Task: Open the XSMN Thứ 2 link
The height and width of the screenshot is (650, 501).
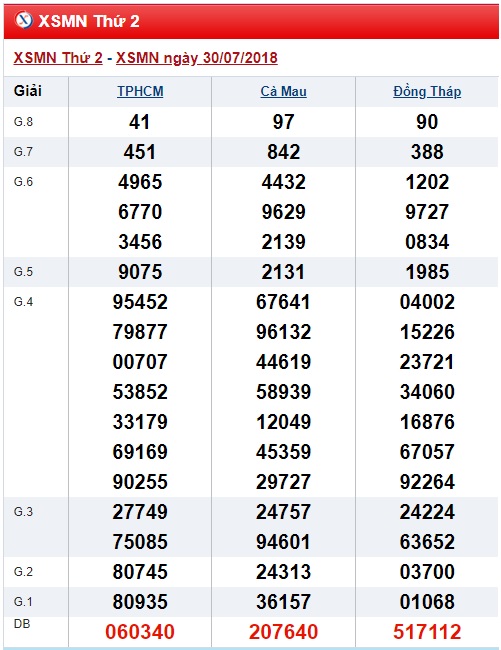Action: (58, 58)
